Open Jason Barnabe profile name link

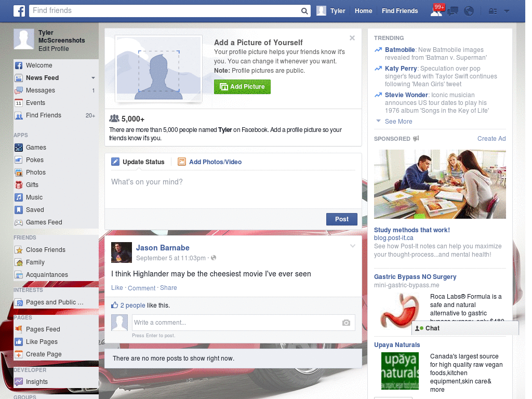pos(163,248)
